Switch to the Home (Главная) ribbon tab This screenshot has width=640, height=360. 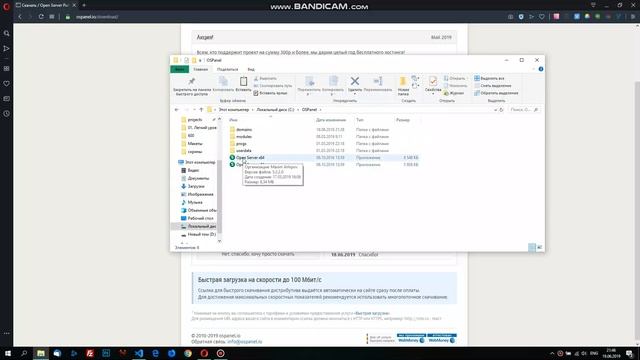(200, 69)
